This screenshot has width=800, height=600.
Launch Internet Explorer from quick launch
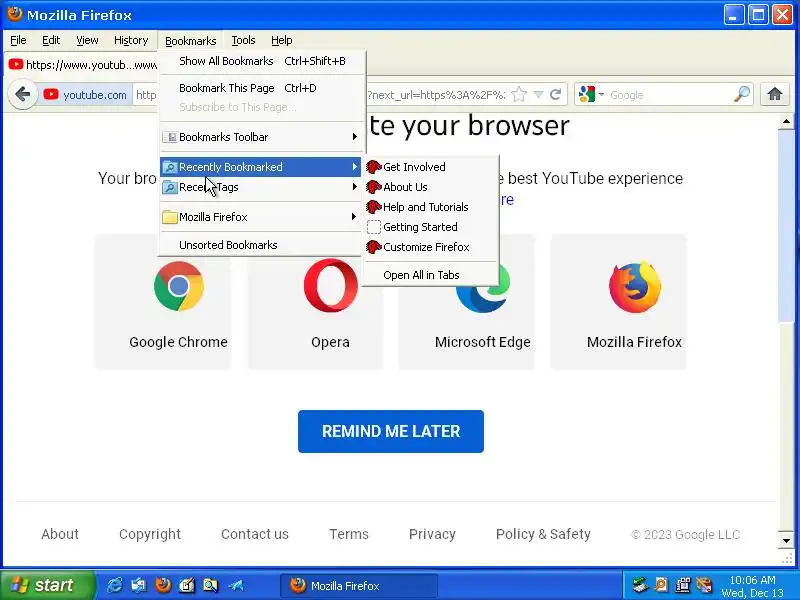click(114, 585)
